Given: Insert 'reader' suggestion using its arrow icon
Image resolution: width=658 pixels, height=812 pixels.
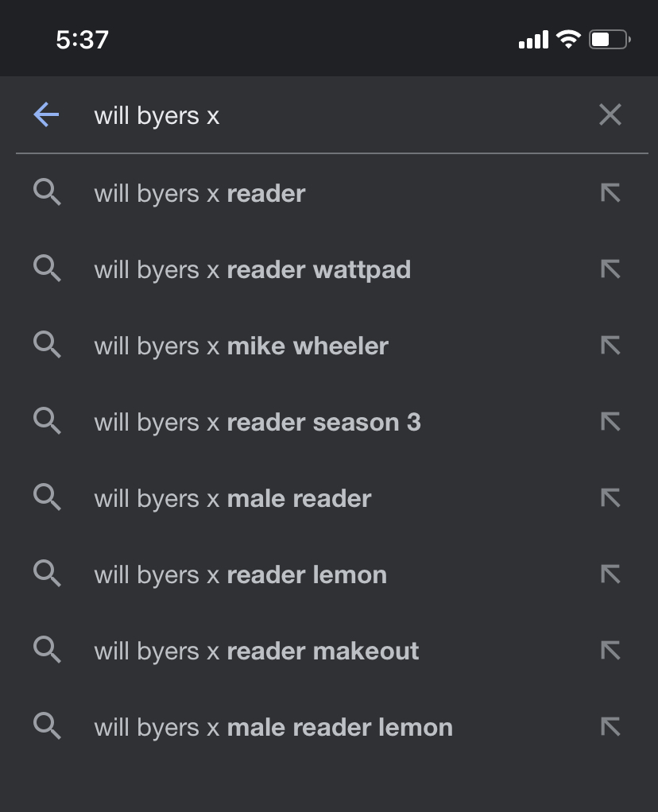Looking at the screenshot, I should click(x=610, y=193).
